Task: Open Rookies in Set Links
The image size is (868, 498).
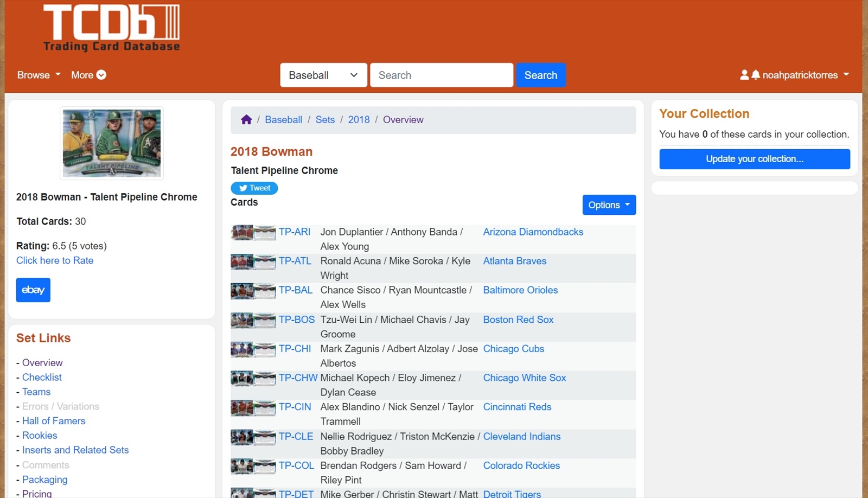Action: coord(40,435)
